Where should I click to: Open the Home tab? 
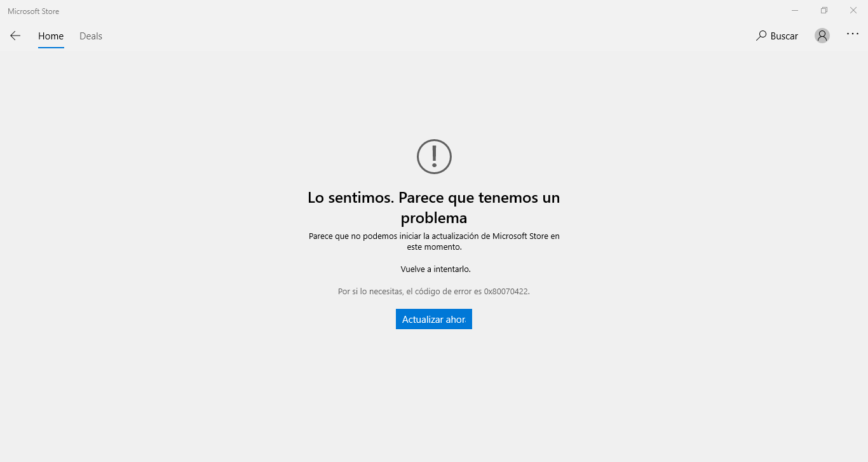51,36
